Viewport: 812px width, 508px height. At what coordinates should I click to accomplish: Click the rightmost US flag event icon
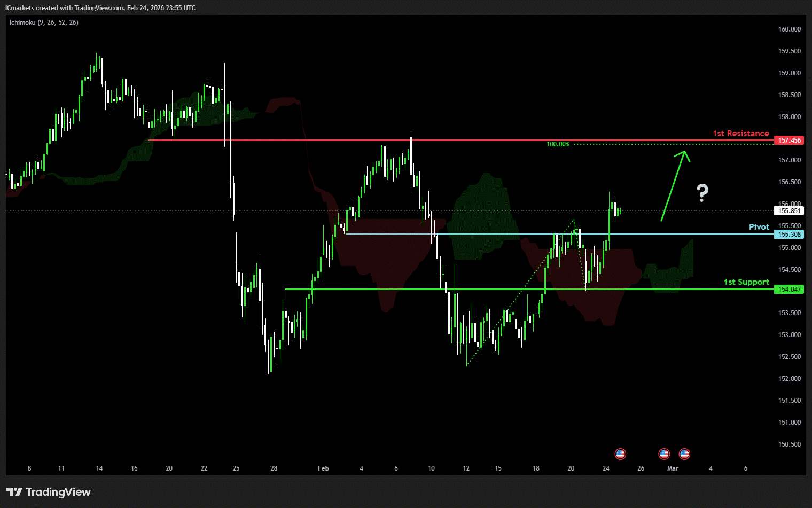click(x=684, y=454)
